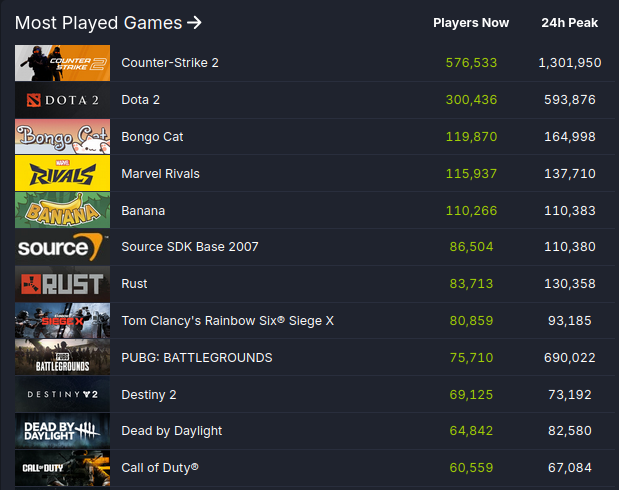Screen dimensions: 619x490
Task: Click the 110,266 players now number
Action: point(471,210)
